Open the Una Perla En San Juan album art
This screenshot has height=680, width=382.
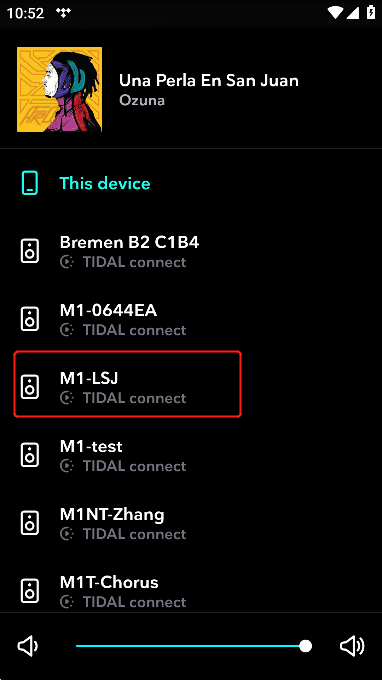click(x=59, y=89)
